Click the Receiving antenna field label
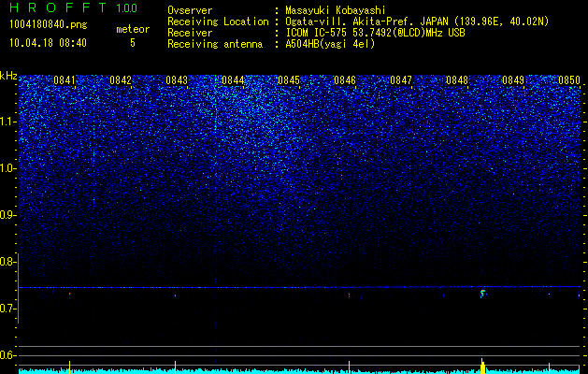 215,44
